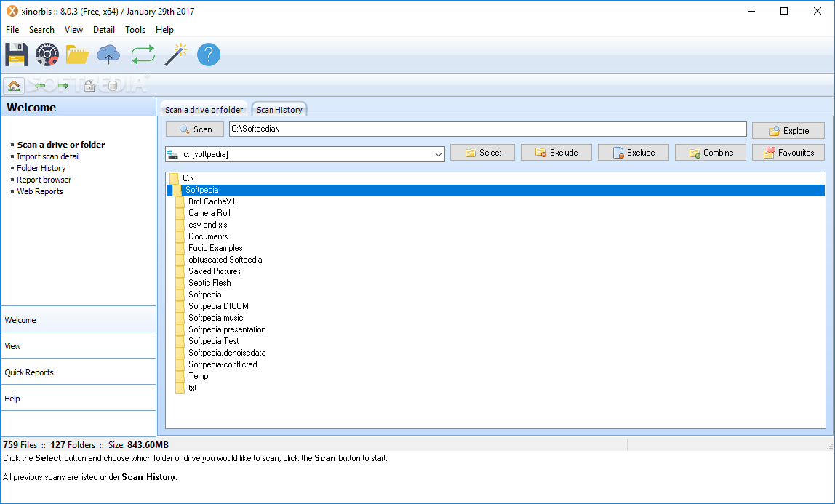Switch to the Scan History tab
The image size is (835, 504).
pyautogui.click(x=279, y=109)
